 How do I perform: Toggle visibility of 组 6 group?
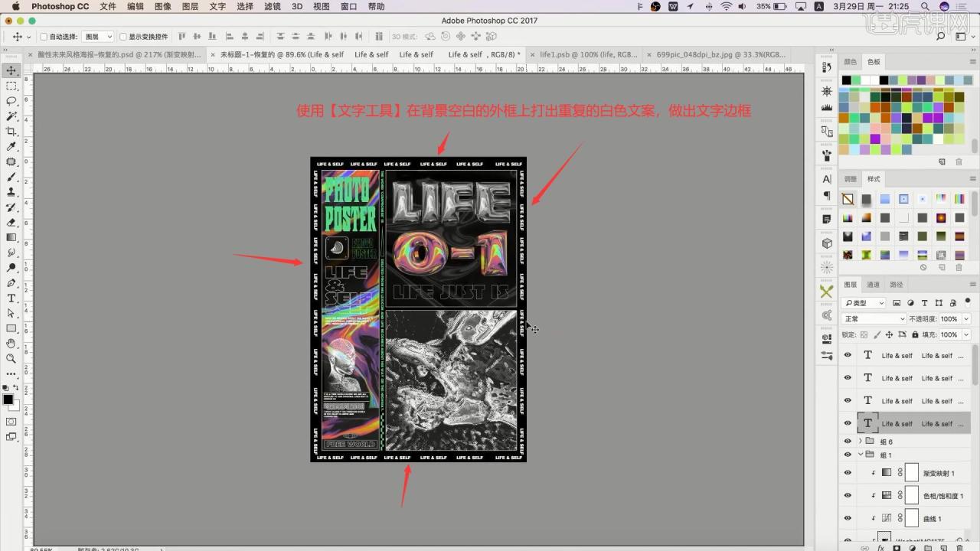(848, 442)
